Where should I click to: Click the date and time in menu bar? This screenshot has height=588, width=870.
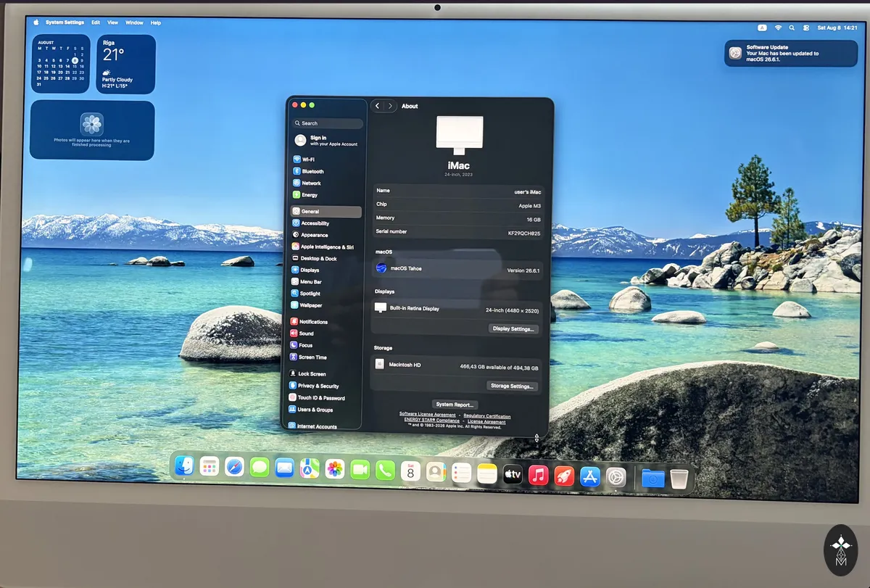[x=837, y=28]
